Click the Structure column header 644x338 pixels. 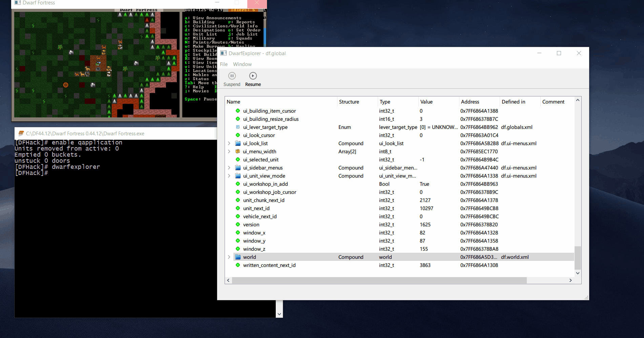pos(357,102)
